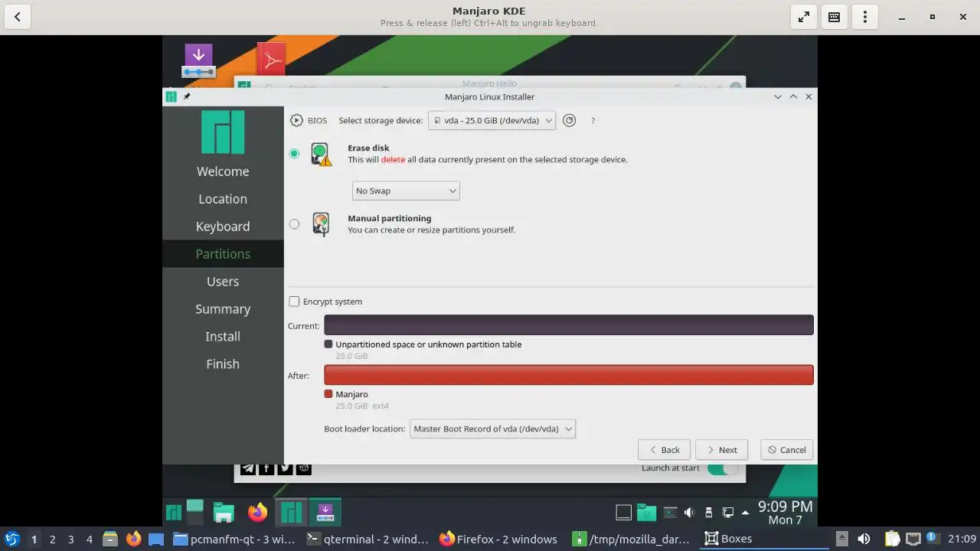
Task: Open the storage device dropdown
Action: (492, 120)
